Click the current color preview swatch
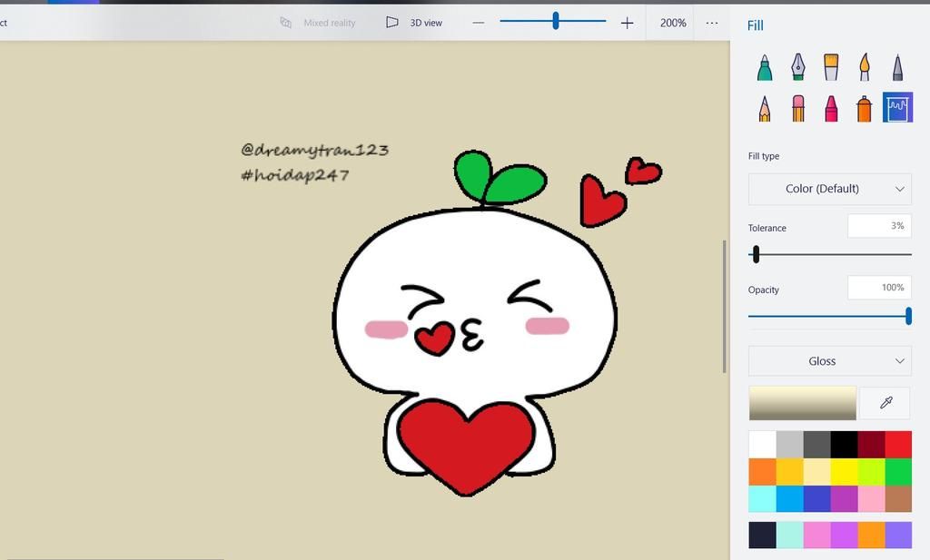 click(x=802, y=403)
